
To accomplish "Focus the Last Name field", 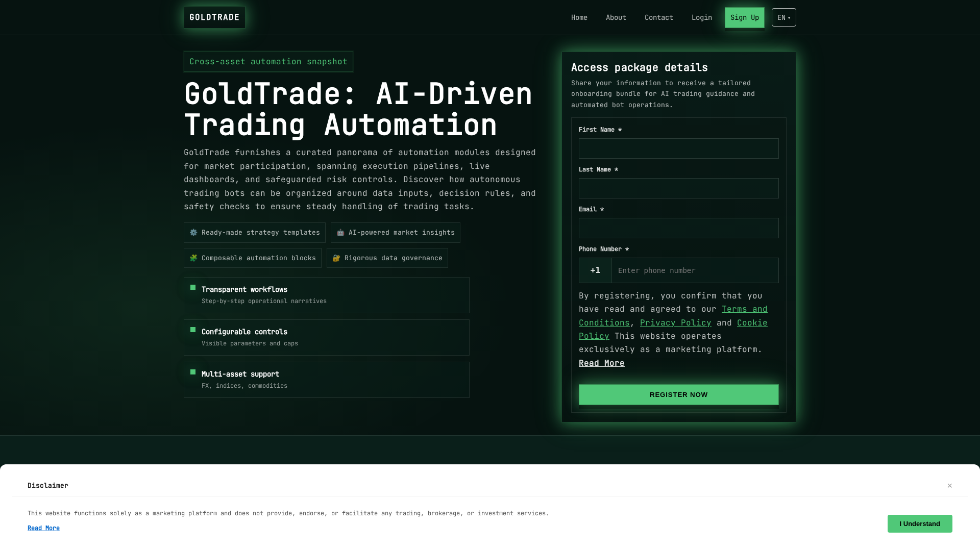I will (x=679, y=188).
